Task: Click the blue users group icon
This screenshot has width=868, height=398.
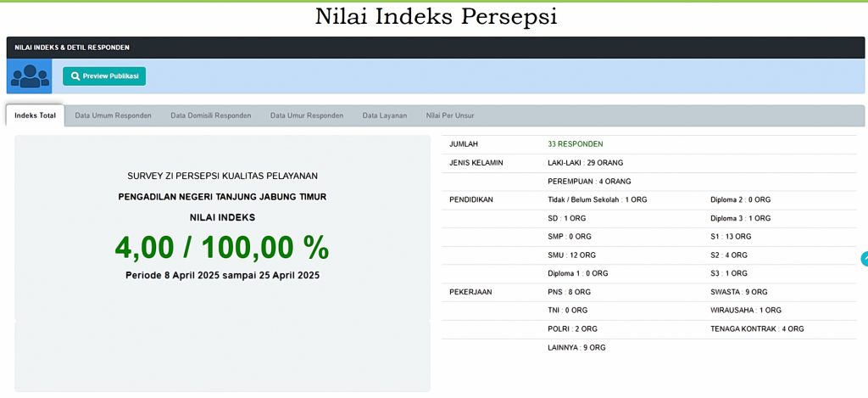Action: coord(30,76)
